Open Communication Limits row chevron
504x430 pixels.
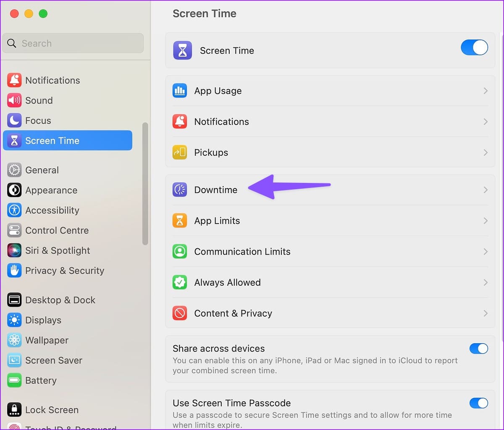(x=486, y=252)
